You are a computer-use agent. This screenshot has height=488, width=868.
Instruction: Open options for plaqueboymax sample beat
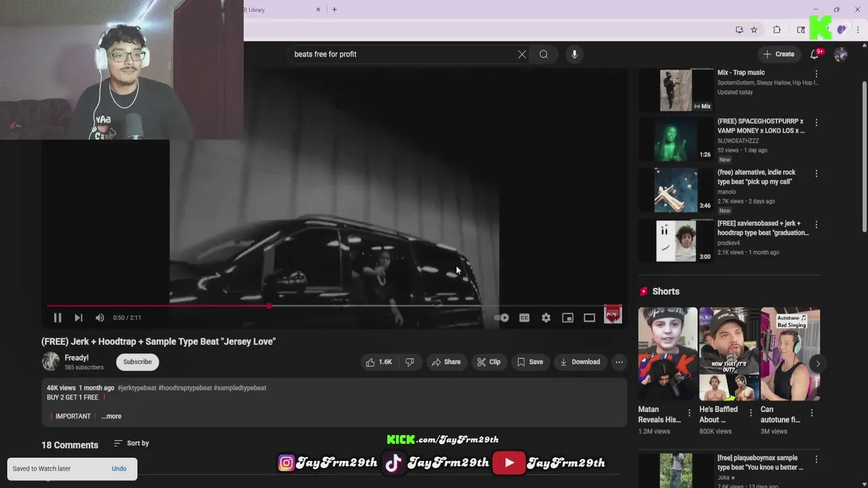tap(816, 460)
